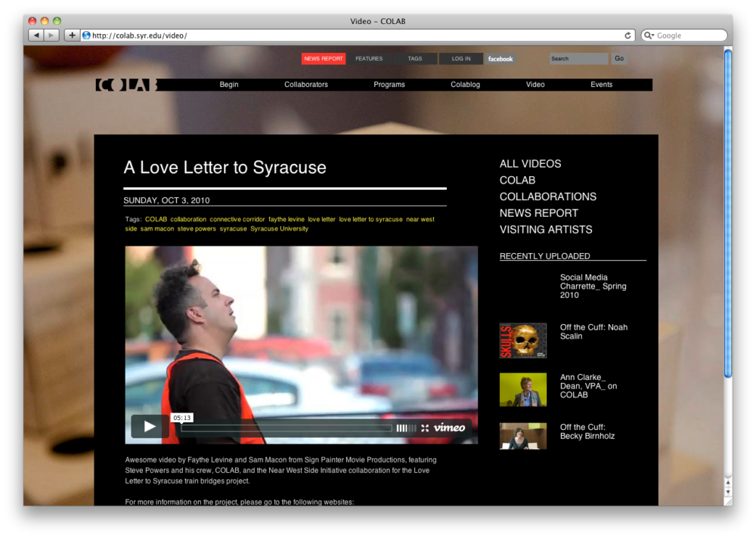Open Off the Cuff: Becky Birnholz link

click(587, 431)
